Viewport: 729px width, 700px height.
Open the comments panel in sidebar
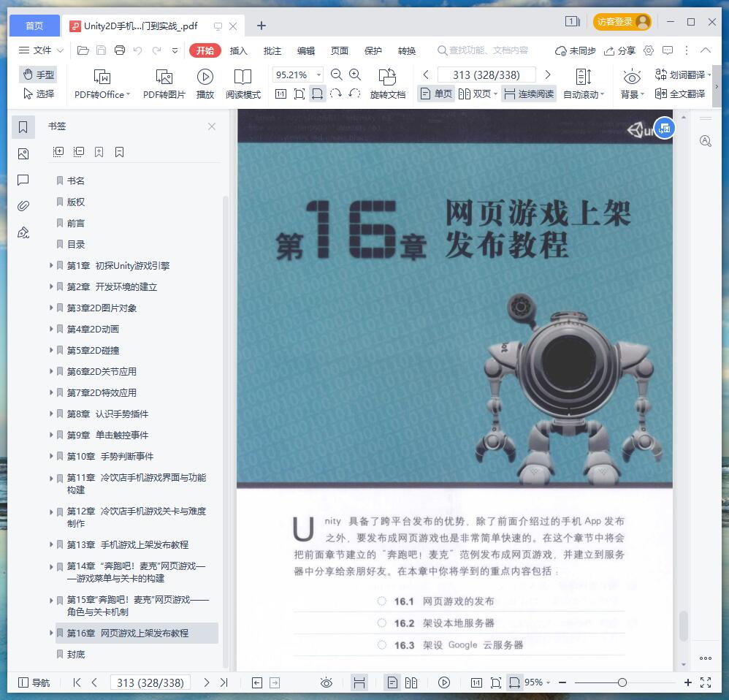click(23, 180)
